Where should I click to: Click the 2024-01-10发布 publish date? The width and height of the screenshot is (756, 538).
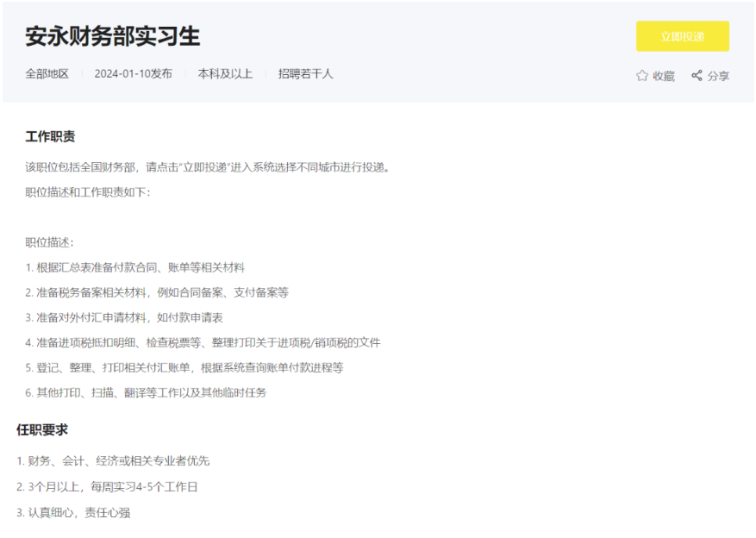pyautogui.click(x=133, y=74)
